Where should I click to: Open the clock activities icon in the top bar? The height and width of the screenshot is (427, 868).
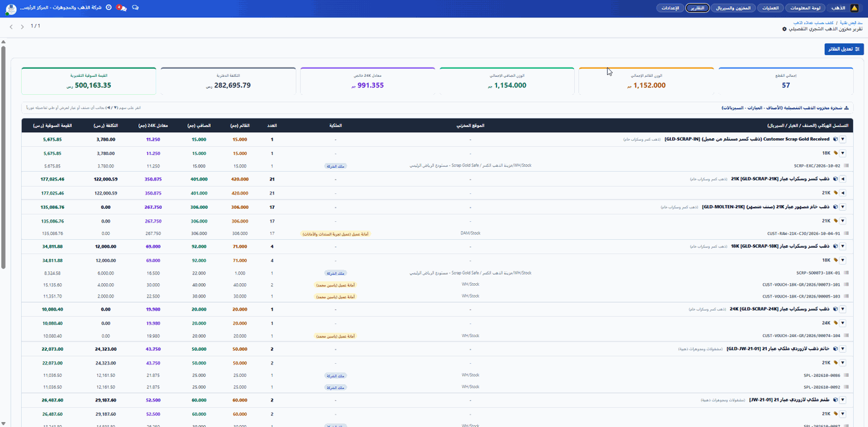point(109,7)
